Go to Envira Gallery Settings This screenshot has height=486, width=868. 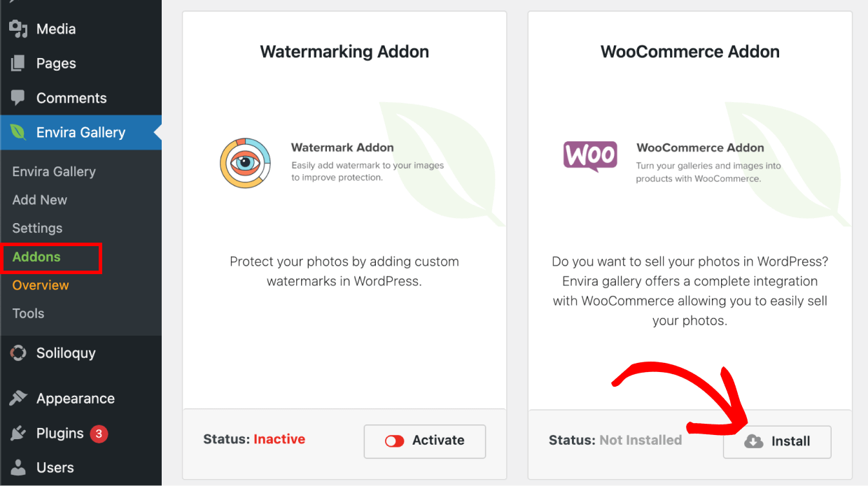(x=37, y=228)
